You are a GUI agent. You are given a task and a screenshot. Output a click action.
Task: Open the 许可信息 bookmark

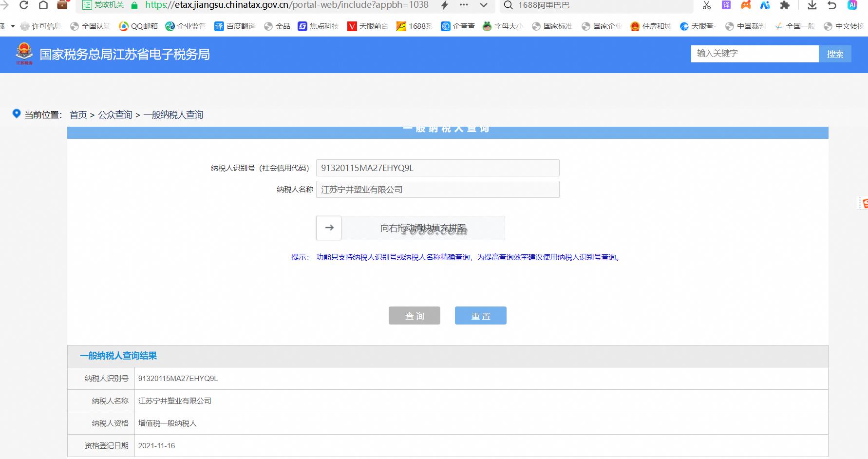click(x=40, y=26)
